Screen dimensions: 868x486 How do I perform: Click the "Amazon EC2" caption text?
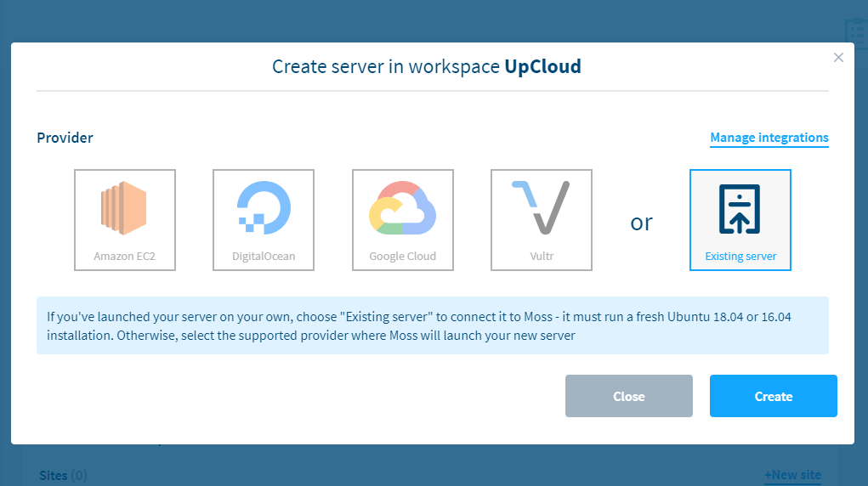125,256
